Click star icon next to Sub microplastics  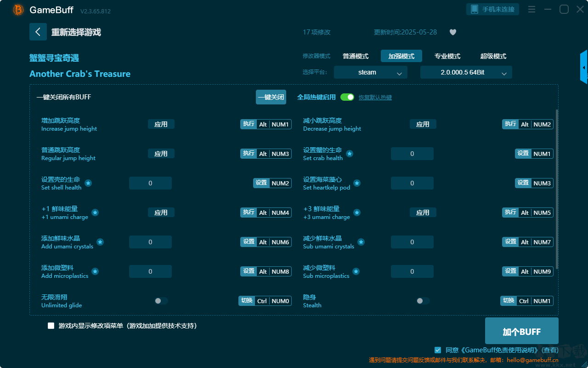pyautogui.click(x=356, y=271)
